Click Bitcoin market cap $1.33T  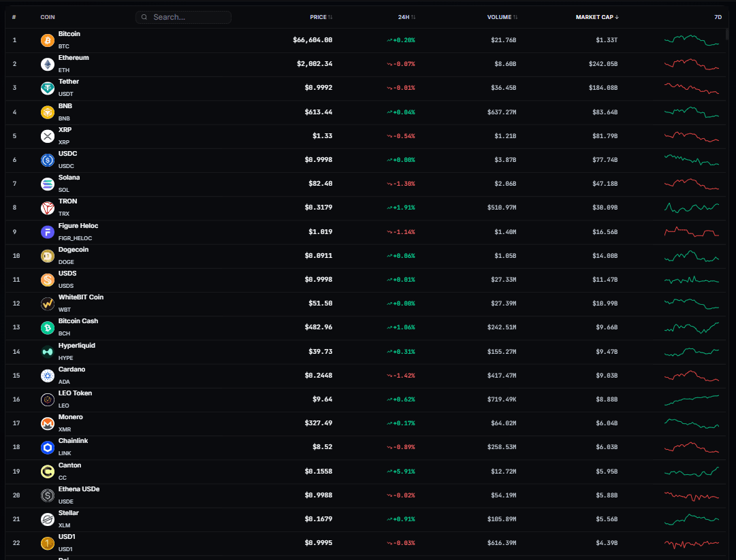click(607, 40)
